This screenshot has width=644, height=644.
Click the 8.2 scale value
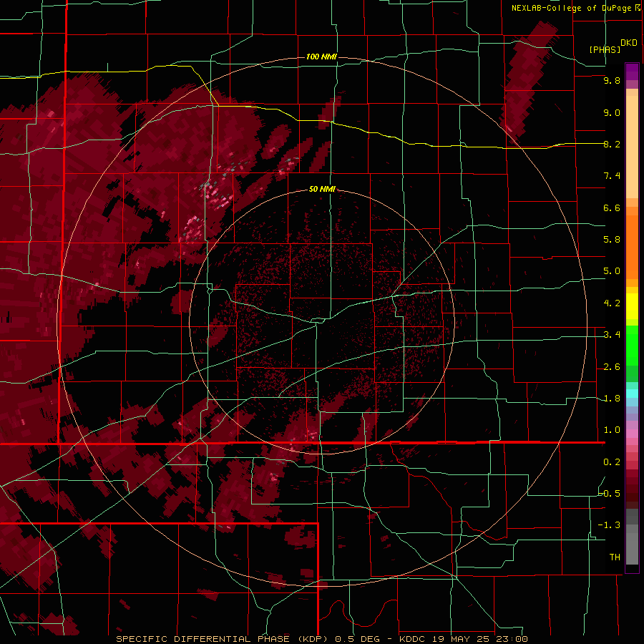(x=612, y=144)
